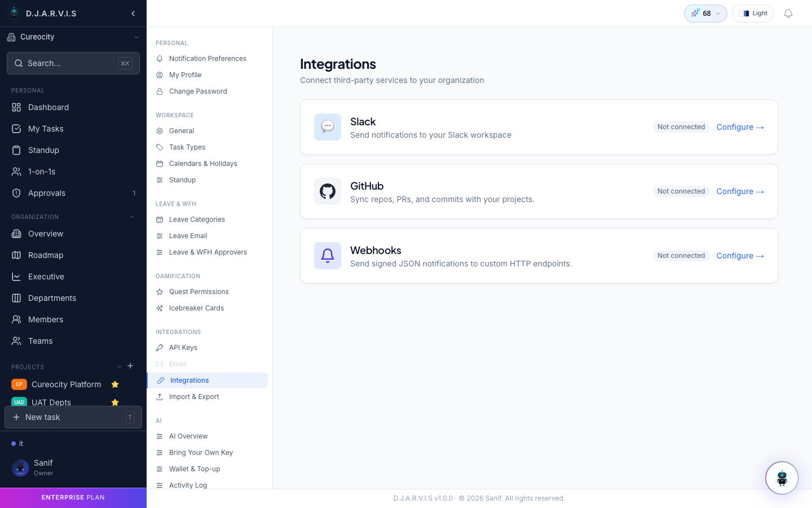The height and width of the screenshot is (508, 812).
Task: Open the Cureocity Platform project
Action: click(67, 384)
